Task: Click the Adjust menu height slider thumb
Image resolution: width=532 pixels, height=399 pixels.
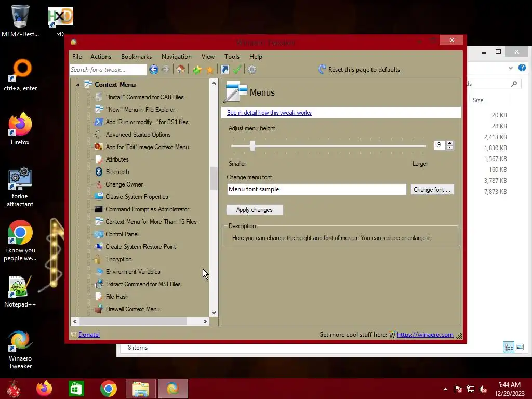Action: point(252,145)
